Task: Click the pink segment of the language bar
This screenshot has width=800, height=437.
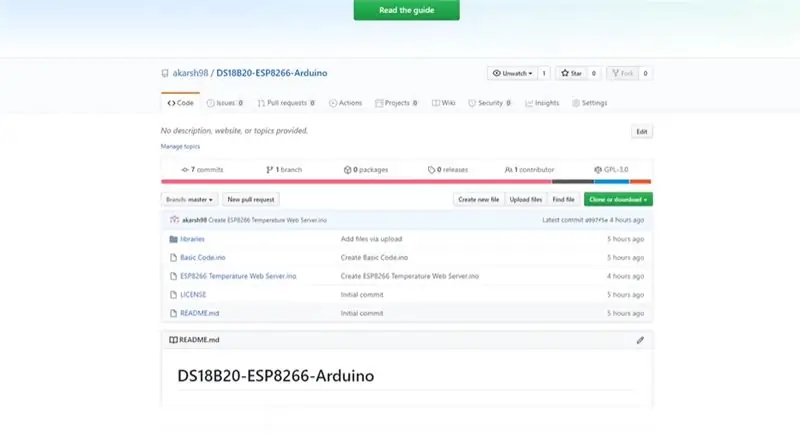Action: point(356,182)
